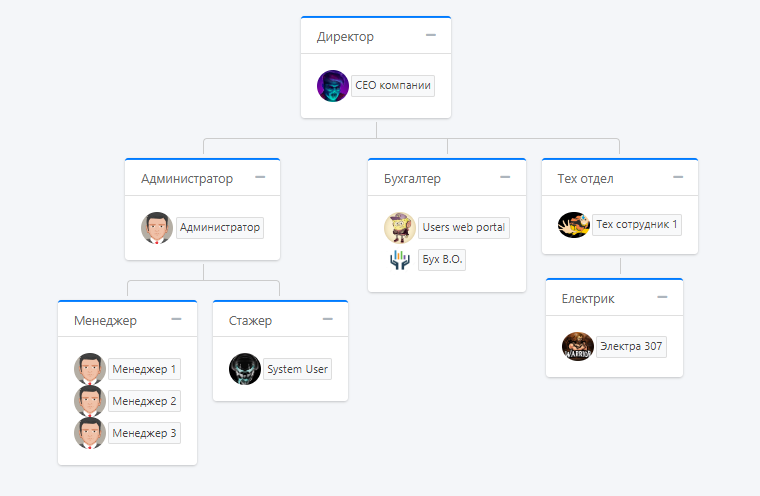This screenshot has width=760, height=496.
Task: Collapse the Бухгалтер department card
Action: coord(506,177)
